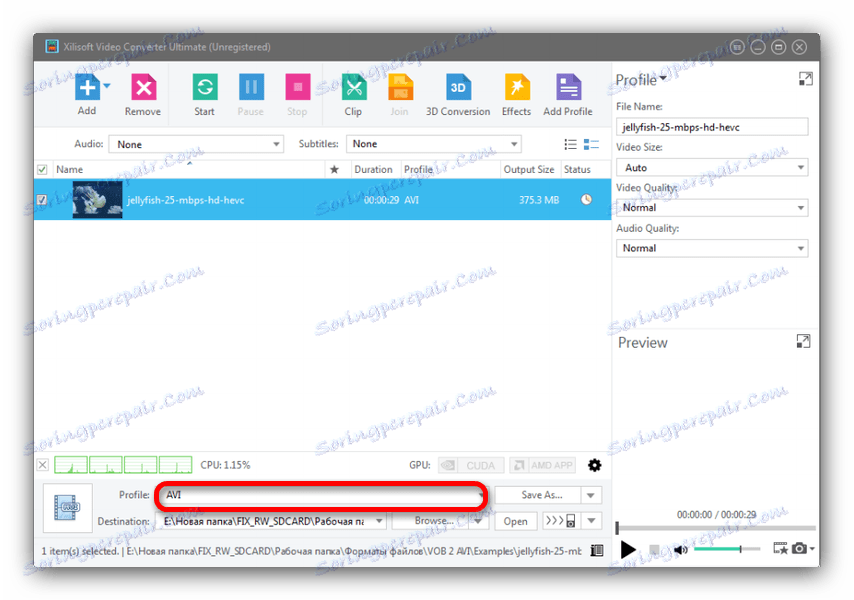854x600 pixels.
Task: Play the preview video
Action: pos(628,549)
